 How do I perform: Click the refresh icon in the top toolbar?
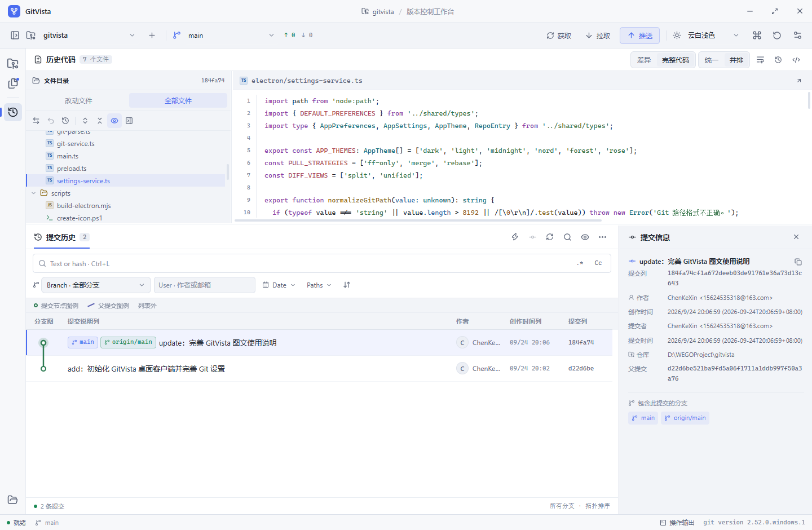click(x=777, y=36)
